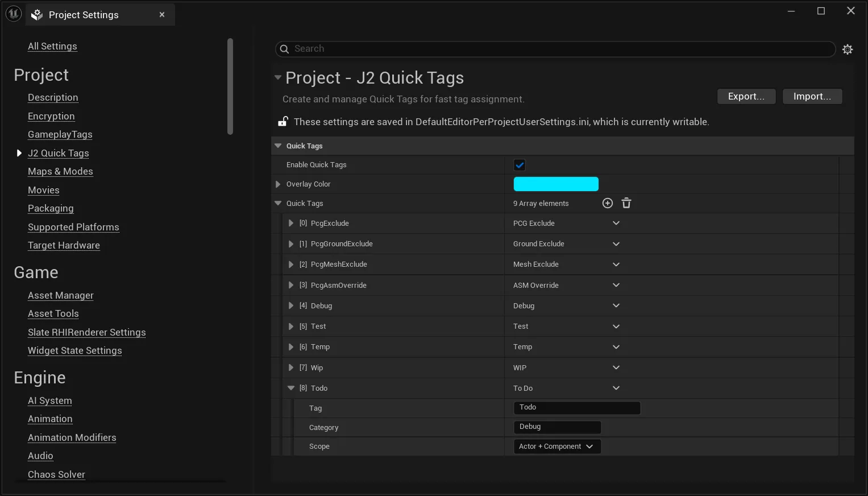Viewport: 868px width, 496px height.
Task: Open the To Do row dropdown arrow
Action: (x=616, y=388)
